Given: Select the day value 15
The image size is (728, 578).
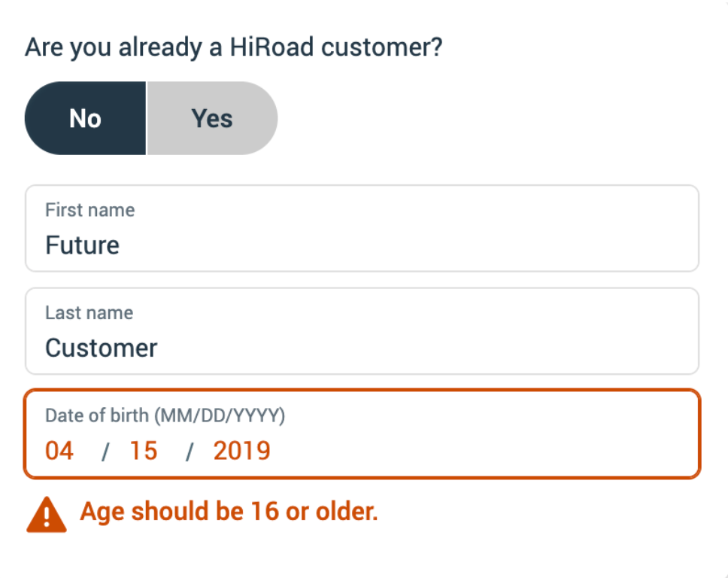Looking at the screenshot, I should pos(144,451).
